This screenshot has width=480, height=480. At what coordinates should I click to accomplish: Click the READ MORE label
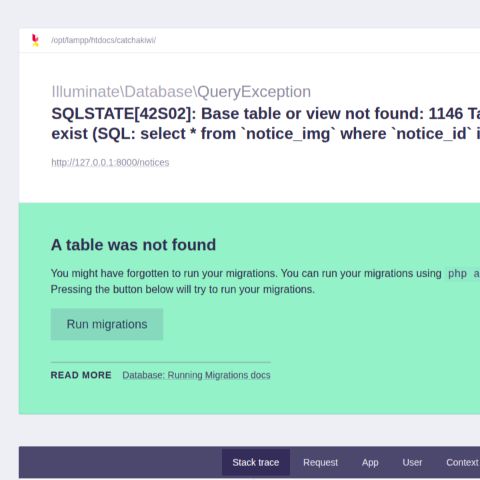coord(81,375)
